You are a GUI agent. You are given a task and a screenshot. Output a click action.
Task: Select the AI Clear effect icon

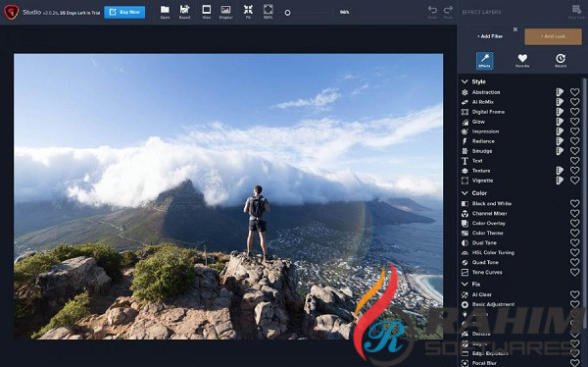pos(465,294)
